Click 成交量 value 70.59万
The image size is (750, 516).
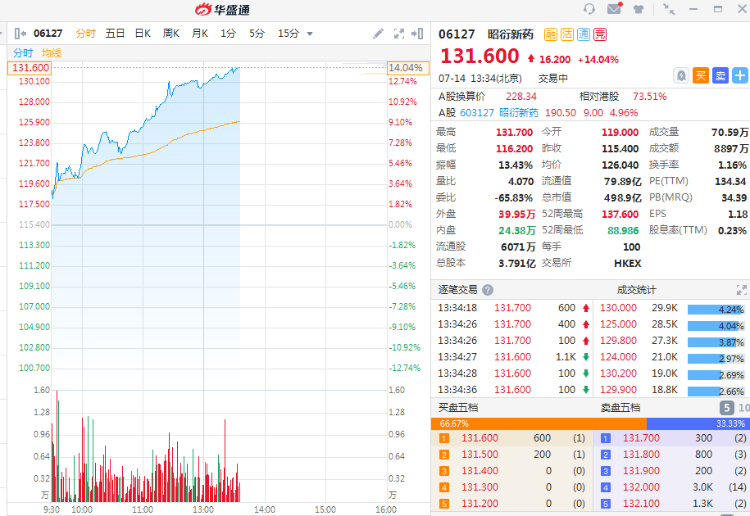[x=730, y=132]
